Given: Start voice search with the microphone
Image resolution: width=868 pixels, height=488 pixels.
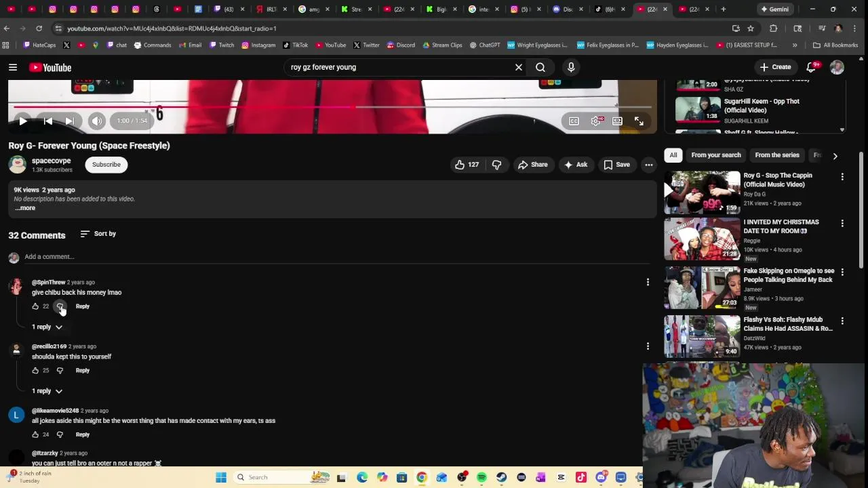Looking at the screenshot, I should click(571, 67).
